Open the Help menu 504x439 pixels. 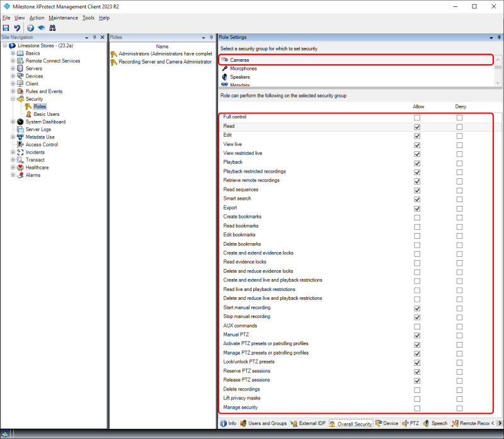(104, 18)
